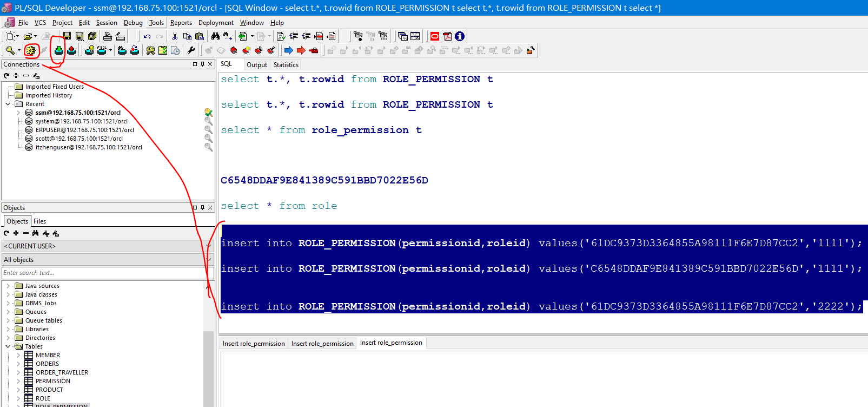Click the Commit green arrow icon
The height and width of the screenshot is (407, 868).
coord(59,50)
